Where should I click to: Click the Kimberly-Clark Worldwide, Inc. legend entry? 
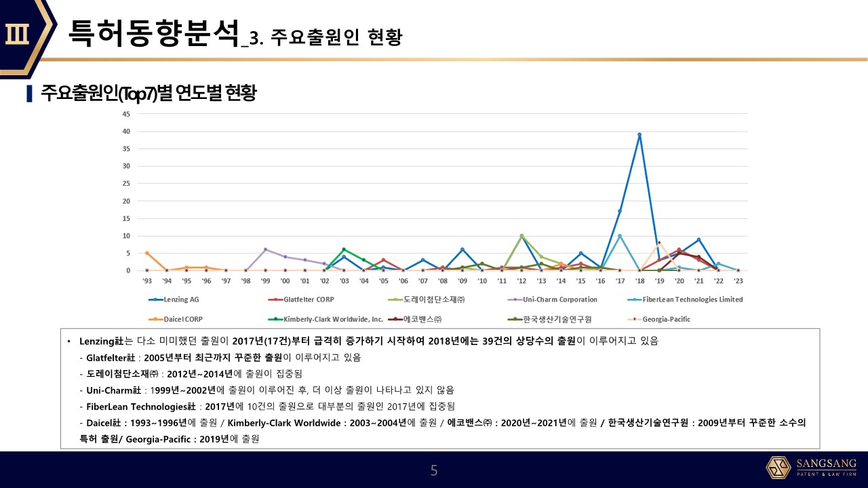tap(325, 319)
